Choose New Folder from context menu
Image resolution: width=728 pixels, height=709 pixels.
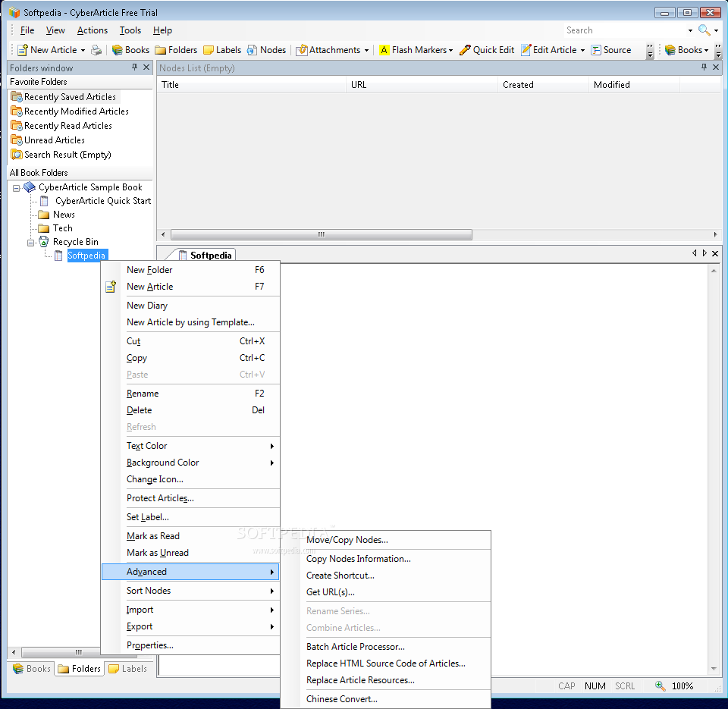[x=190, y=270]
